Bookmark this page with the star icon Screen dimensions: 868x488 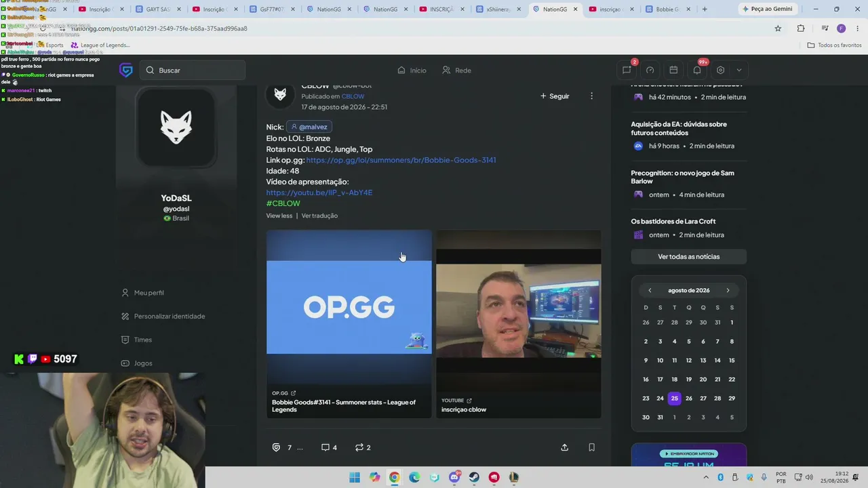click(778, 28)
